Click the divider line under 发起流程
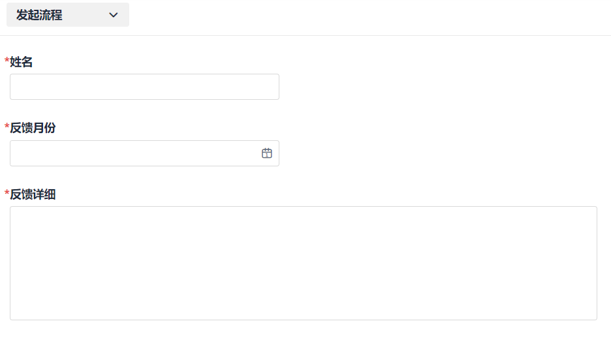Image resolution: width=611 pixels, height=364 pixels. pyautogui.click(x=305, y=35)
